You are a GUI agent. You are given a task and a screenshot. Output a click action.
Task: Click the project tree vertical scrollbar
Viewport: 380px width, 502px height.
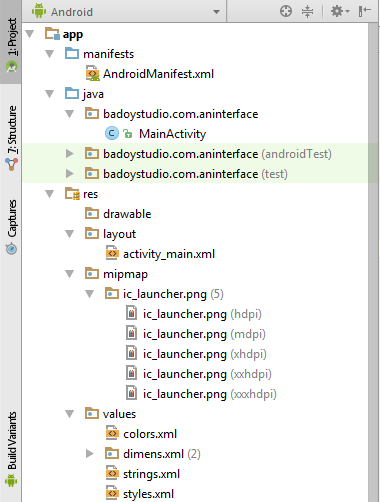click(373, 263)
